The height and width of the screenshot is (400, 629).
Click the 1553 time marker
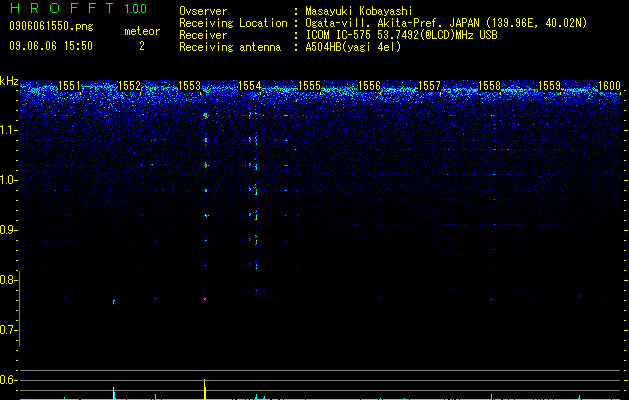189,86
